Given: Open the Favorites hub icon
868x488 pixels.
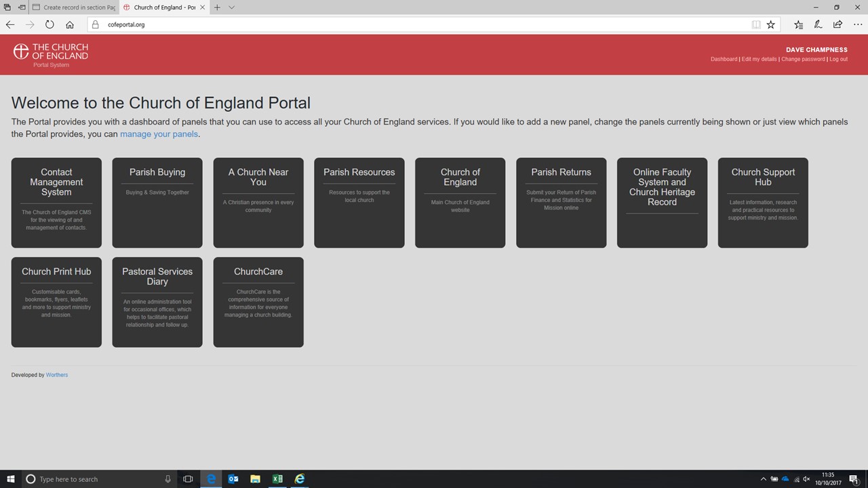Looking at the screenshot, I should (798, 24).
